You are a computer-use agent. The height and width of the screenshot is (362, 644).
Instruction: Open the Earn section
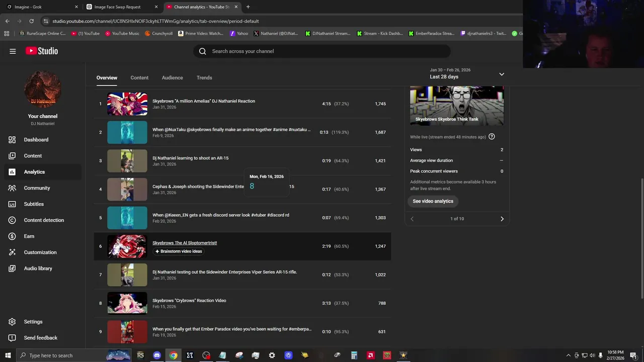coord(29,236)
